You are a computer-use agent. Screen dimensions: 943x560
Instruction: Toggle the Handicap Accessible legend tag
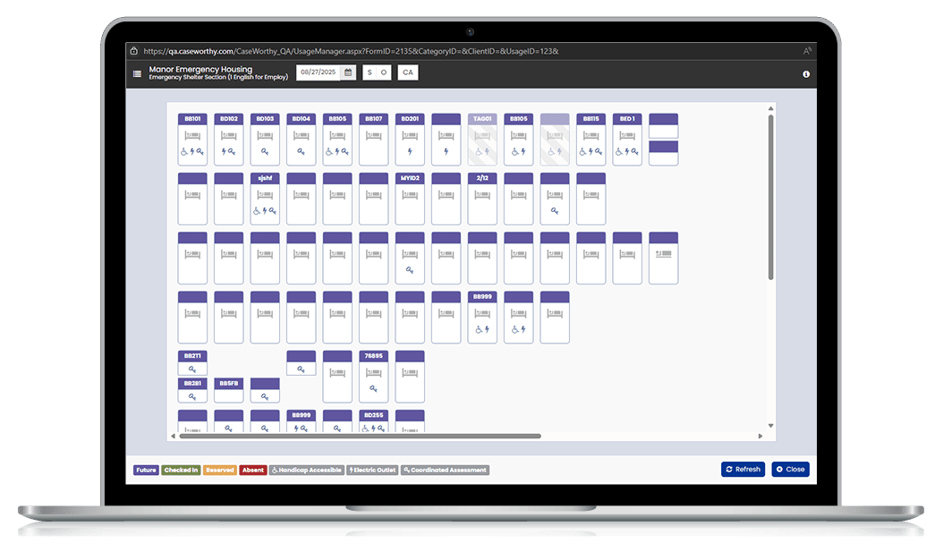point(306,470)
